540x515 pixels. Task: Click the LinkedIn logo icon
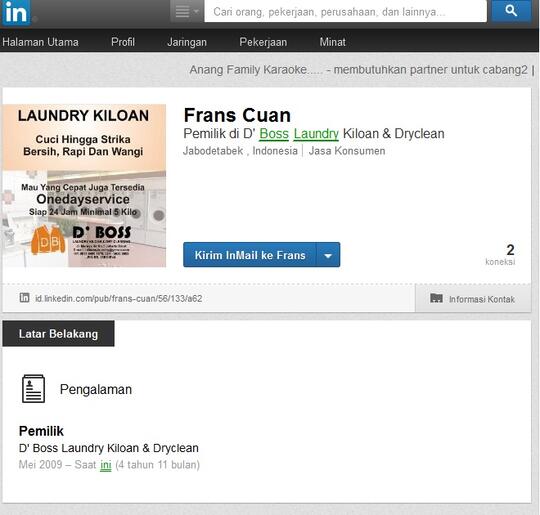(x=16, y=12)
